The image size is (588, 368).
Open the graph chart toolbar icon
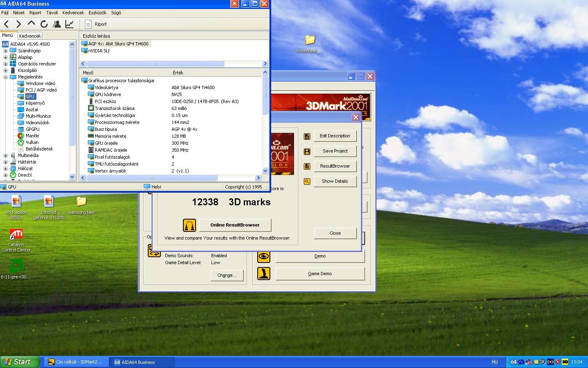(69, 24)
